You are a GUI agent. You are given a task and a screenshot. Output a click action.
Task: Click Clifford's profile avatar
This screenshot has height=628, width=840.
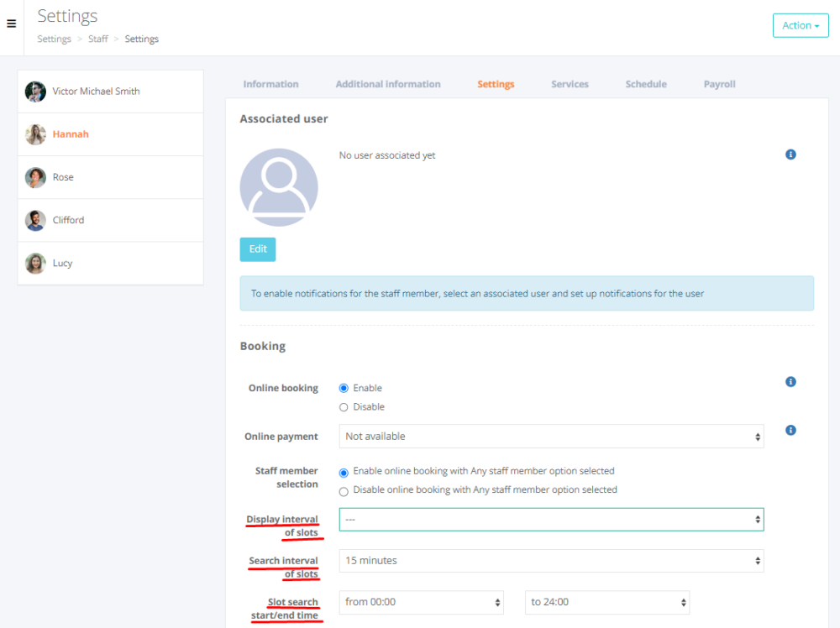click(35, 220)
